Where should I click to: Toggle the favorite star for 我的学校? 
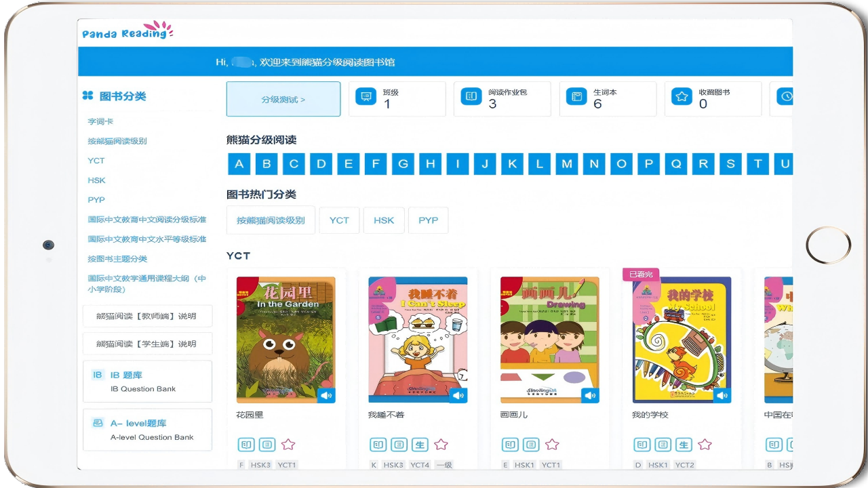tap(705, 445)
